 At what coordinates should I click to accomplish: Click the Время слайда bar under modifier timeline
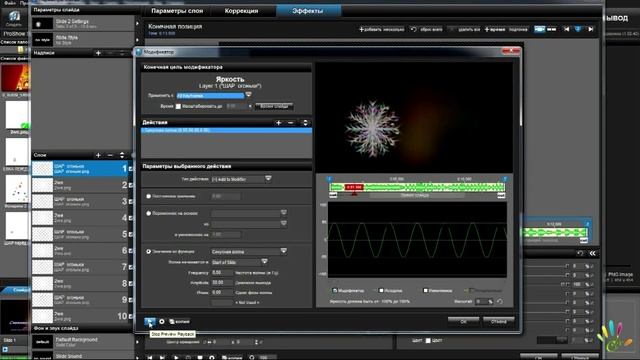pyautogui.click(x=416, y=196)
